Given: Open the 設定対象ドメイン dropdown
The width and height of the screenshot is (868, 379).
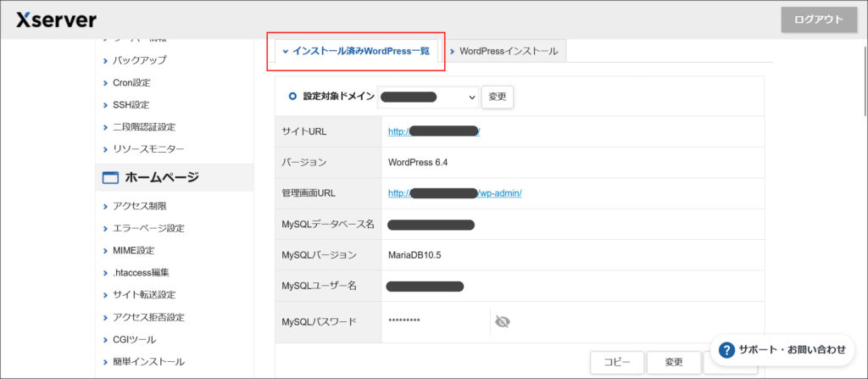Looking at the screenshot, I should point(428,97).
